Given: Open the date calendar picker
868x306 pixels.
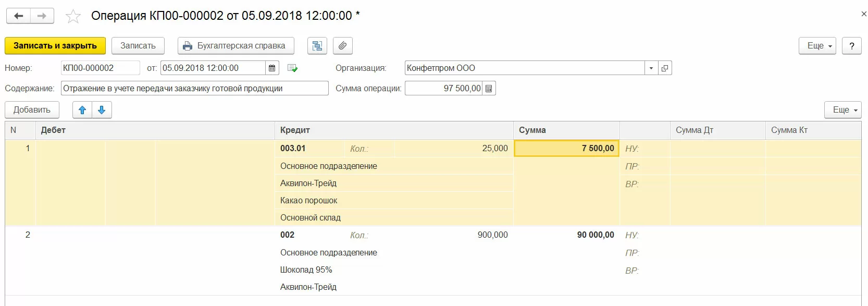Looking at the screenshot, I should tap(272, 68).
